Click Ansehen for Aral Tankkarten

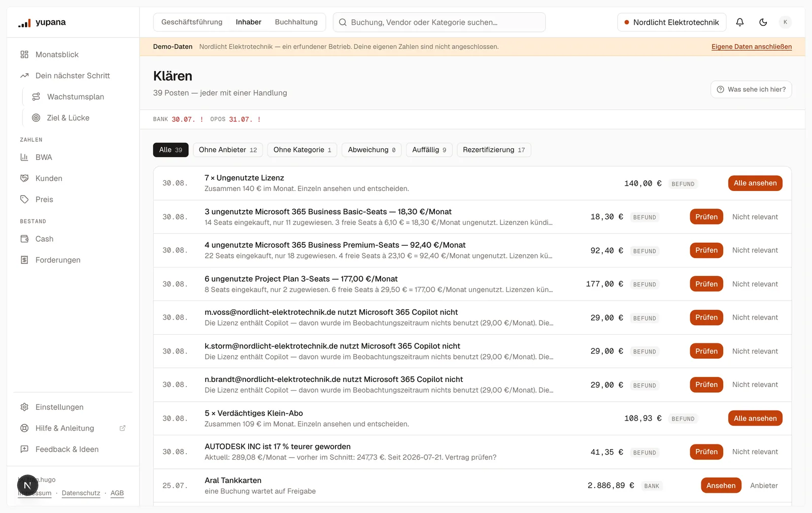coord(721,486)
